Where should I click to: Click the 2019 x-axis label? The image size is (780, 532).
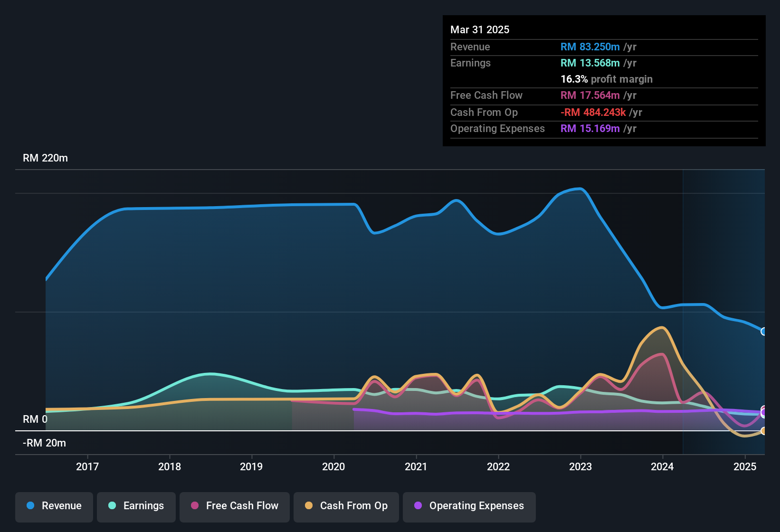[251, 466]
